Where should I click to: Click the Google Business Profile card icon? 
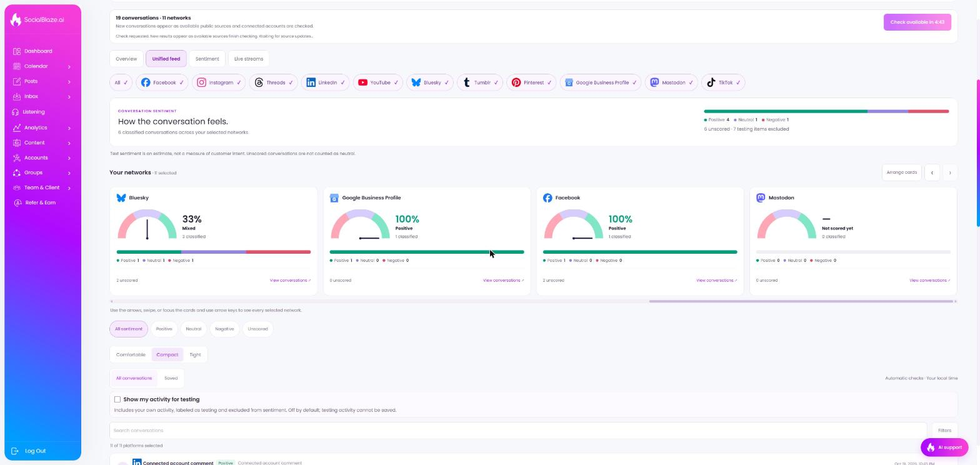(x=334, y=197)
